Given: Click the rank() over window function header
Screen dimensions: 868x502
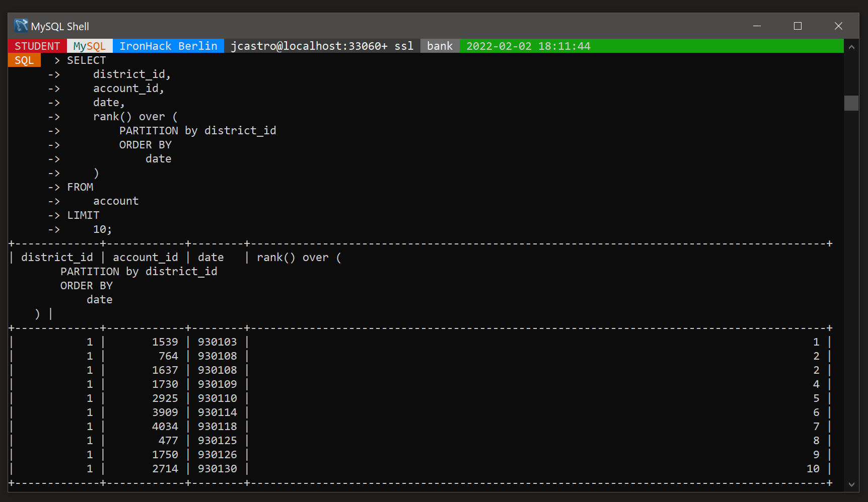Looking at the screenshot, I should coord(299,257).
